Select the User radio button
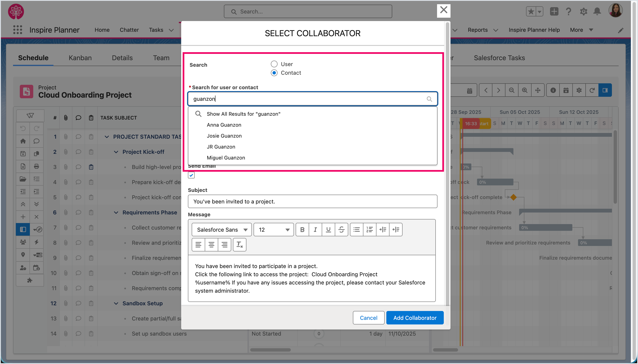The image size is (638, 364). [274, 64]
